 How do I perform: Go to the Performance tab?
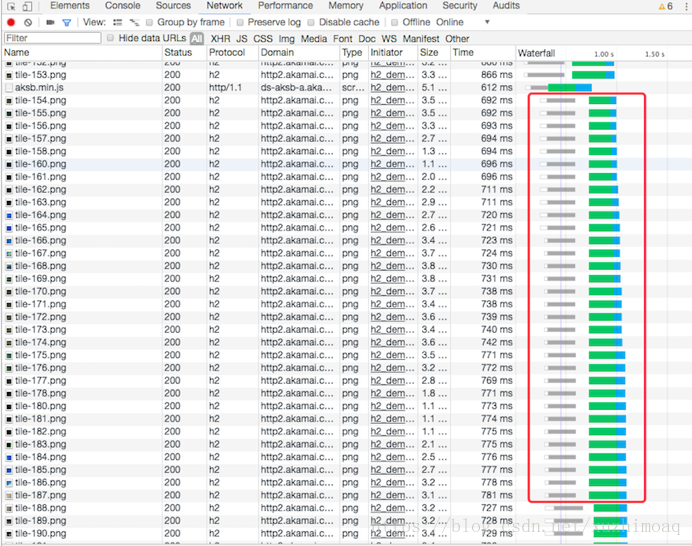[x=286, y=6]
